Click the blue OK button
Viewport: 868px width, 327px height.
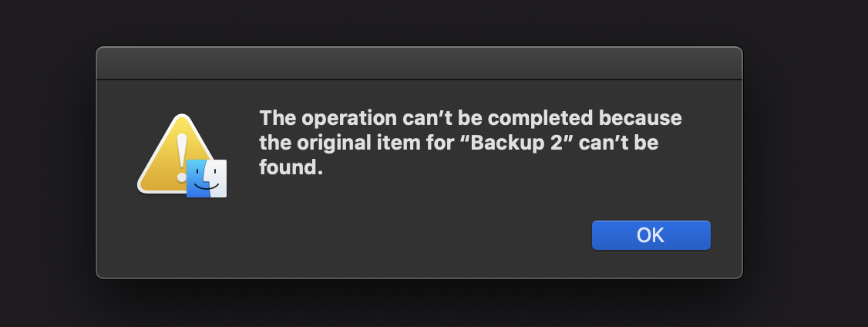pos(651,235)
